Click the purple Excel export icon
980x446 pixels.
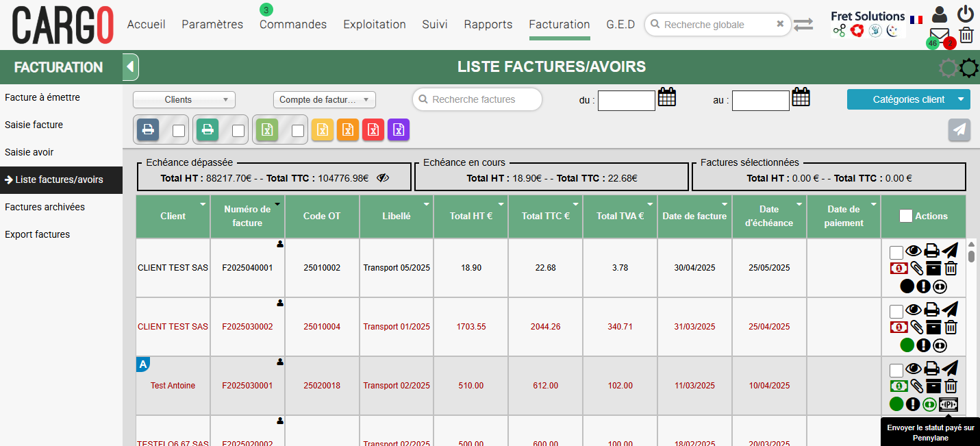point(399,129)
